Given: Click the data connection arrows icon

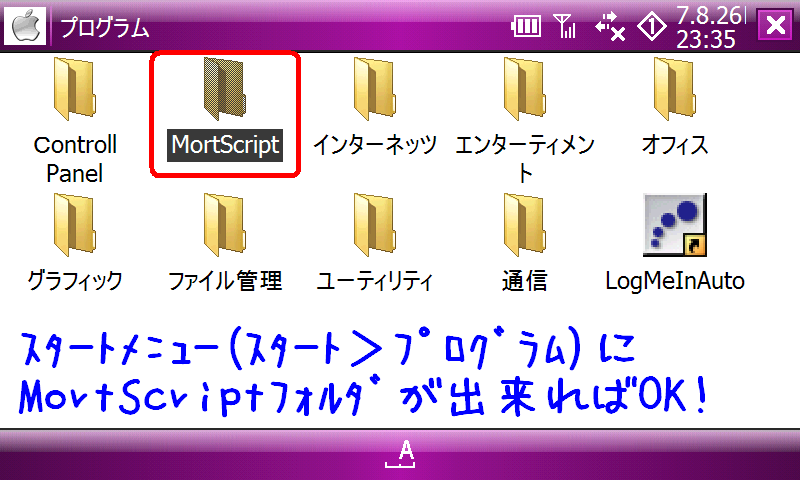Looking at the screenshot, I should (610, 26).
